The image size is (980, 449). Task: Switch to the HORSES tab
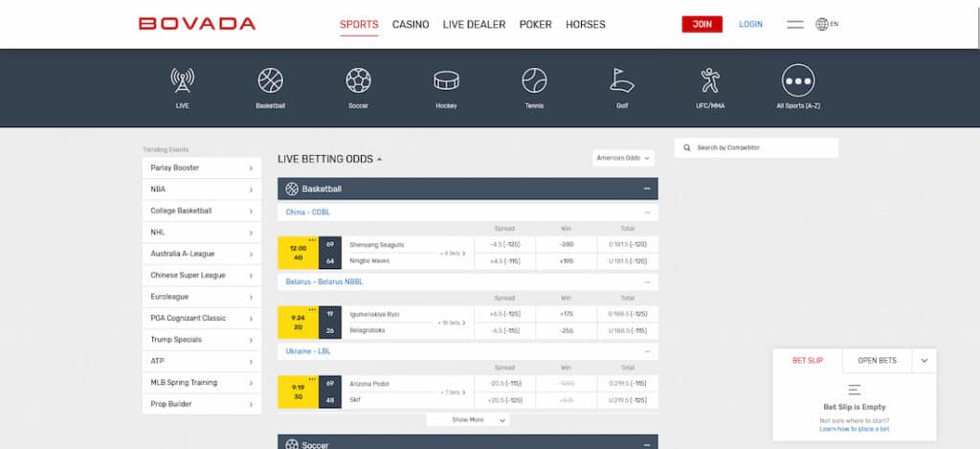pos(586,24)
